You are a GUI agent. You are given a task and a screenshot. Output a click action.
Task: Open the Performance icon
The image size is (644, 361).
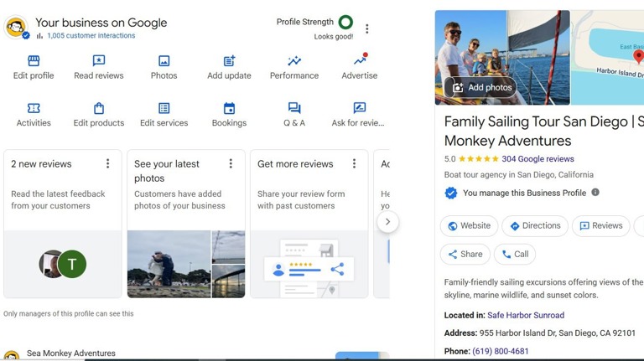(x=294, y=61)
